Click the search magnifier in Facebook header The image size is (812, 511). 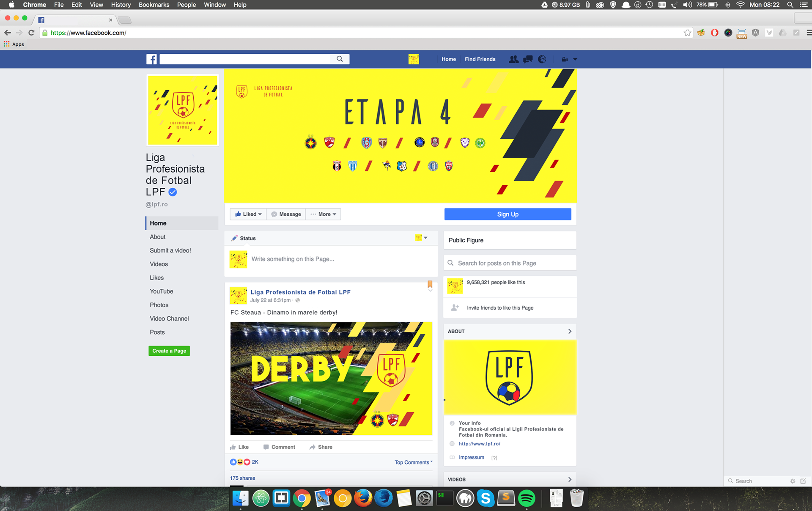tap(340, 59)
